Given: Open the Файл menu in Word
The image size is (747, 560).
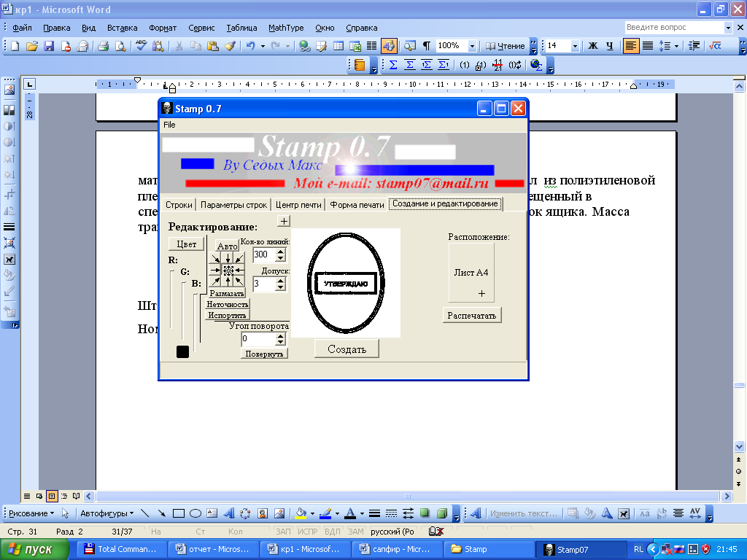Looking at the screenshot, I should point(22,28).
